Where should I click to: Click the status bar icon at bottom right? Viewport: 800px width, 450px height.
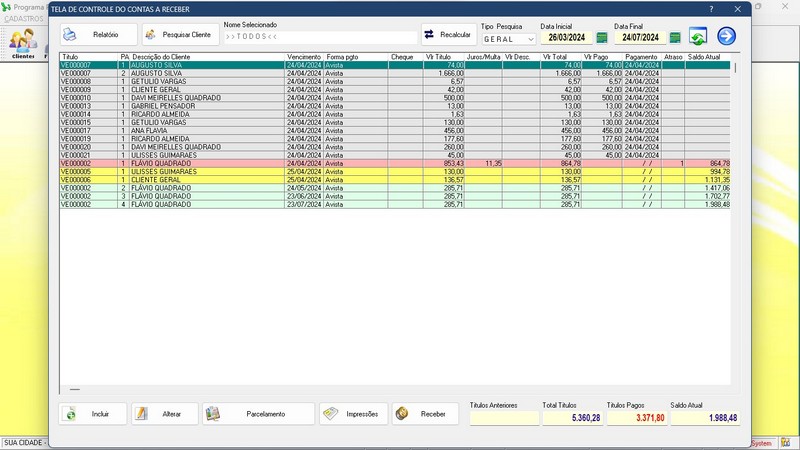[786, 443]
